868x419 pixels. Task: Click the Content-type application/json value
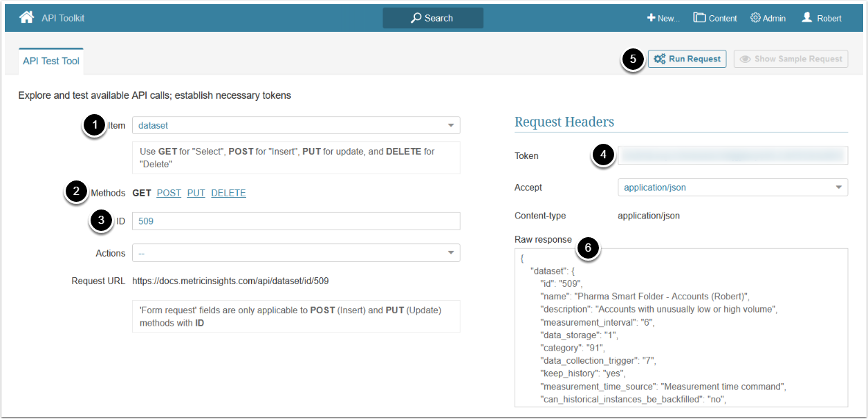pos(649,216)
